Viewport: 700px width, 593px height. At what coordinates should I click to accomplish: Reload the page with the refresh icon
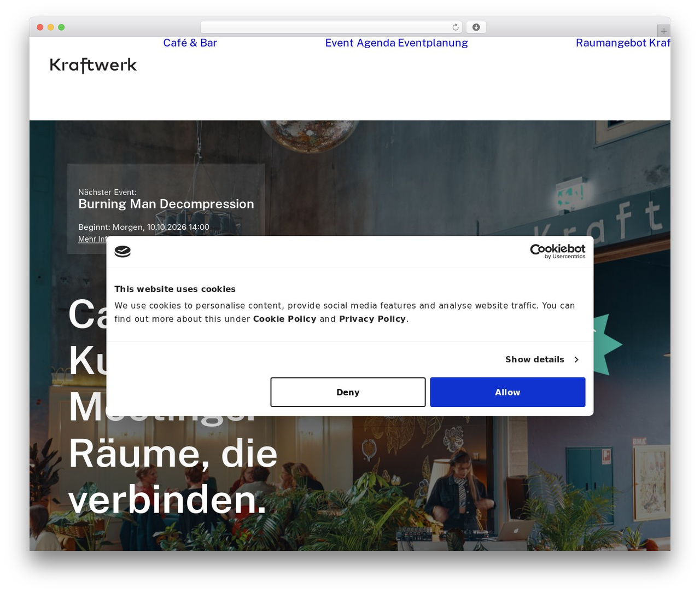pyautogui.click(x=456, y=27)
